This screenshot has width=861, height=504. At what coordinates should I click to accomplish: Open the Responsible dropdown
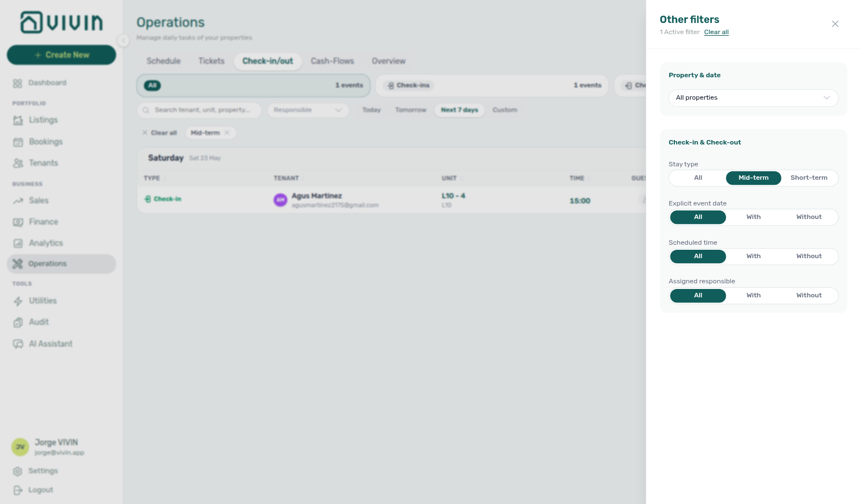tap(308, 110)
